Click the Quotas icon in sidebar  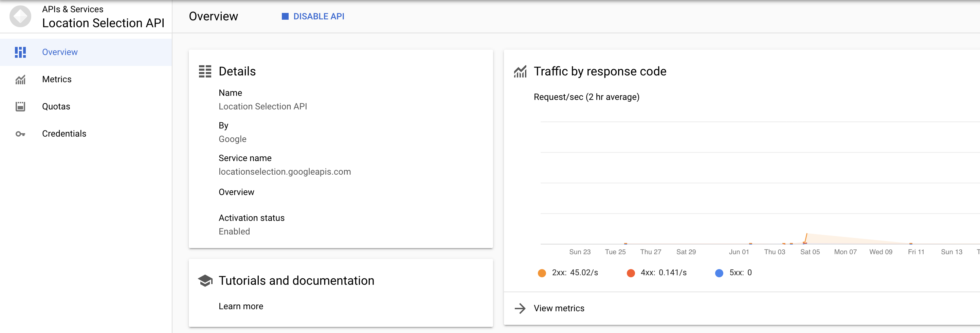[x=20, y=107]
